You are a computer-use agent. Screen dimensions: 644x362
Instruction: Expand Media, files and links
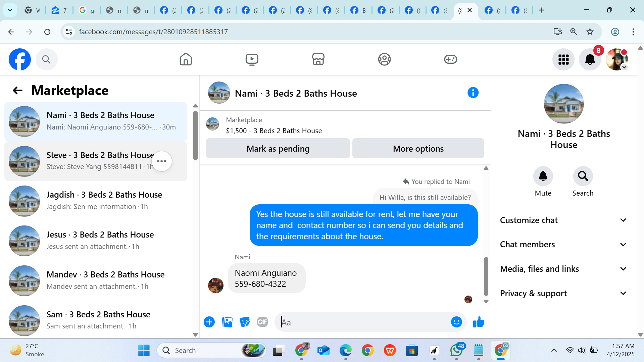563,269
